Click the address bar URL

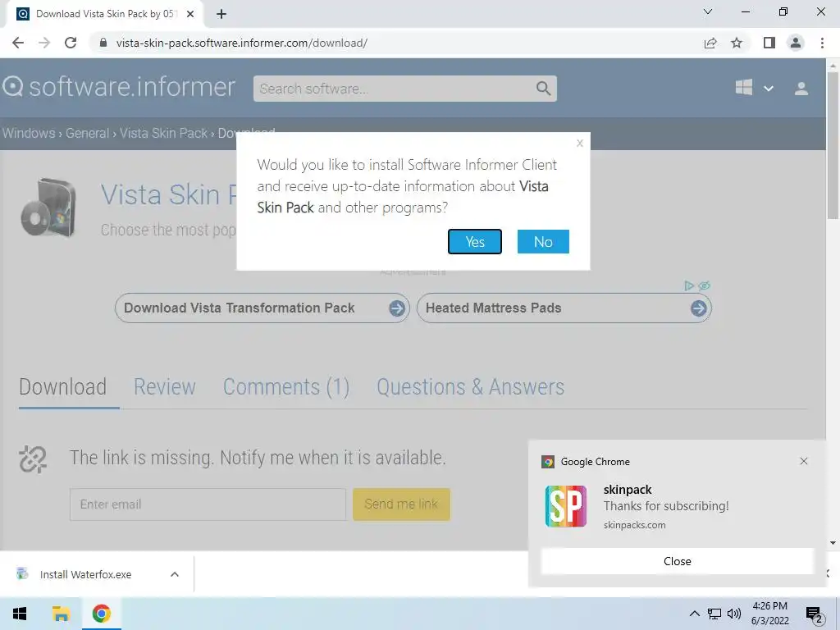242,43
